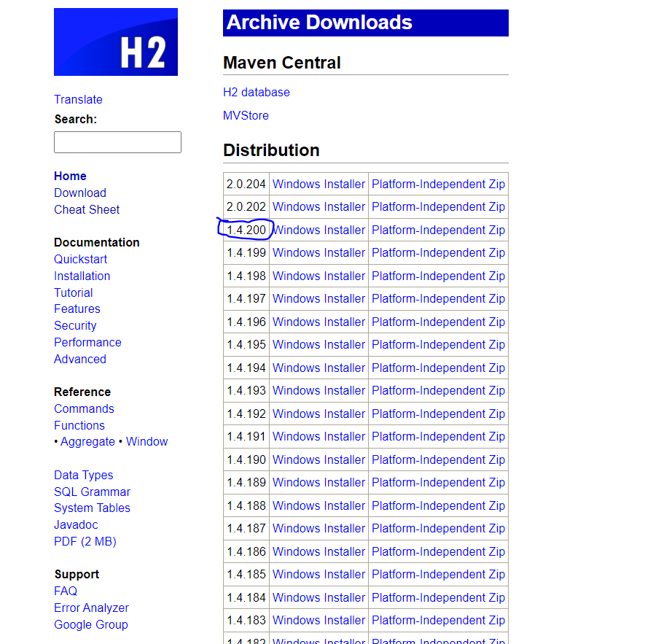Open SQL Grammar reference

92,492
